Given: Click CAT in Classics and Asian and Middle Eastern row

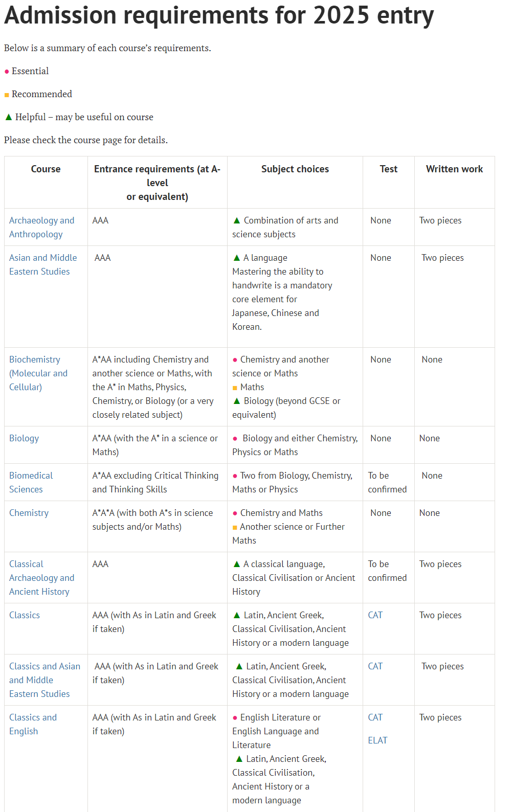Looking at the screenshot, I should coord(375,666).
